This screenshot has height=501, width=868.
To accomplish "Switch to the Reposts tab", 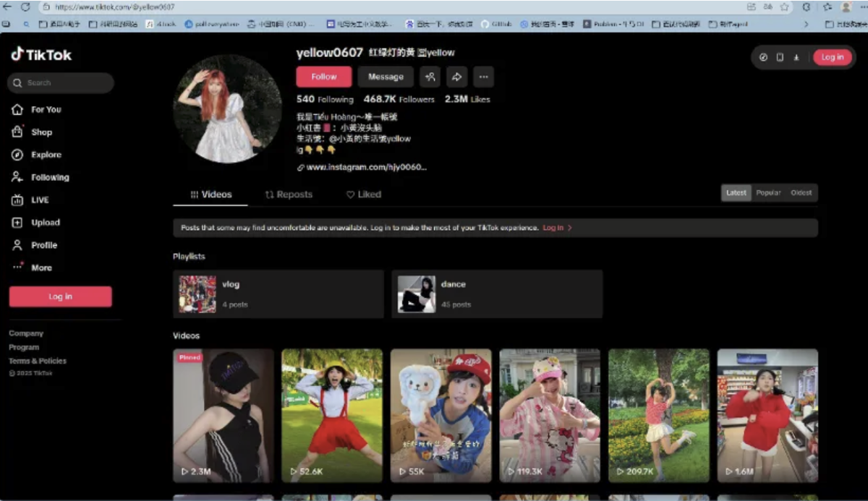I will (289, 194).
